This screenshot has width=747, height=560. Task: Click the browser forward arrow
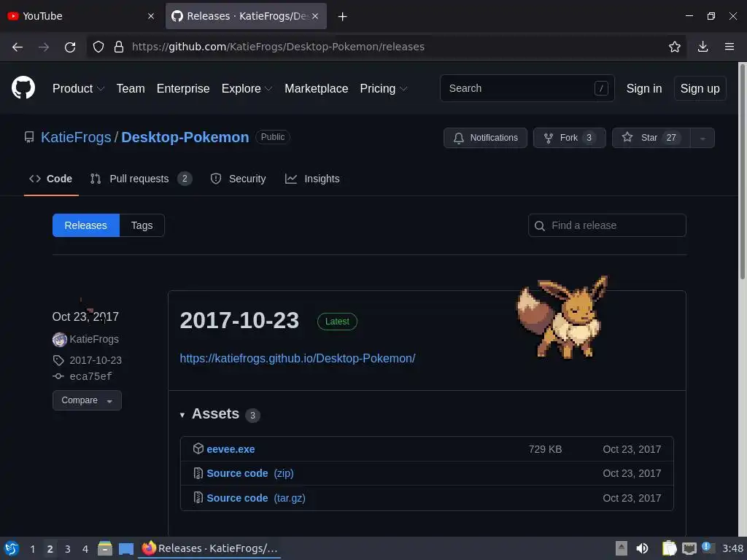pyautogui.click(x=44, y=47)
